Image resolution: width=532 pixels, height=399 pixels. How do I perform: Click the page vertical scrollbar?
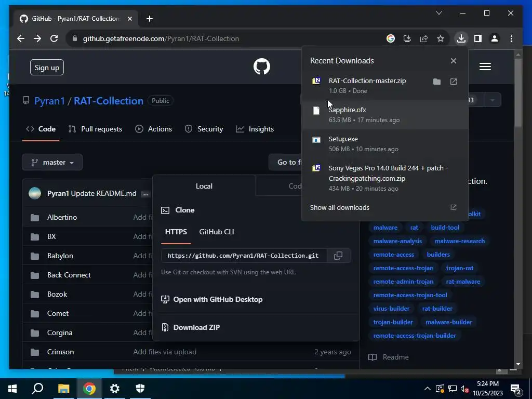518,94
